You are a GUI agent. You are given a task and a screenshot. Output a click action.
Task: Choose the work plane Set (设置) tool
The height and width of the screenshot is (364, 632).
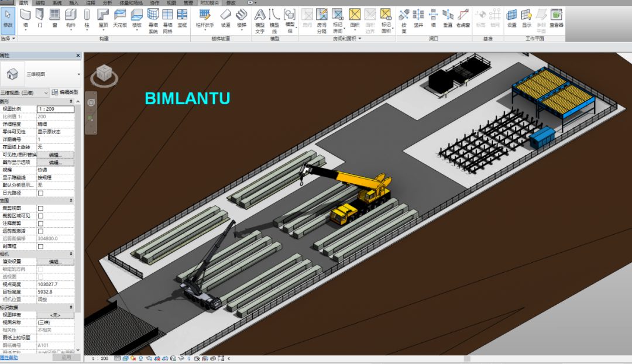tap(512, 19)
